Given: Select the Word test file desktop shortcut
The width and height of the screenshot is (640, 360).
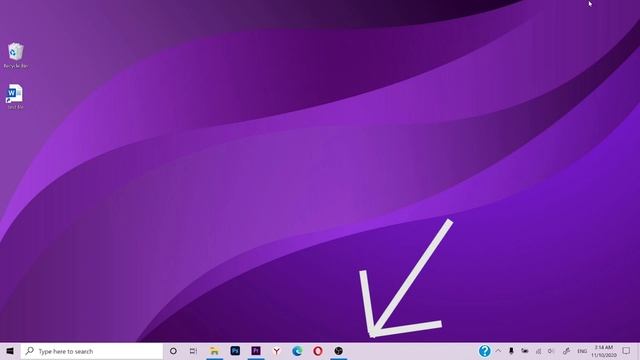Looking at the screenshot, I should pos(16,97).
